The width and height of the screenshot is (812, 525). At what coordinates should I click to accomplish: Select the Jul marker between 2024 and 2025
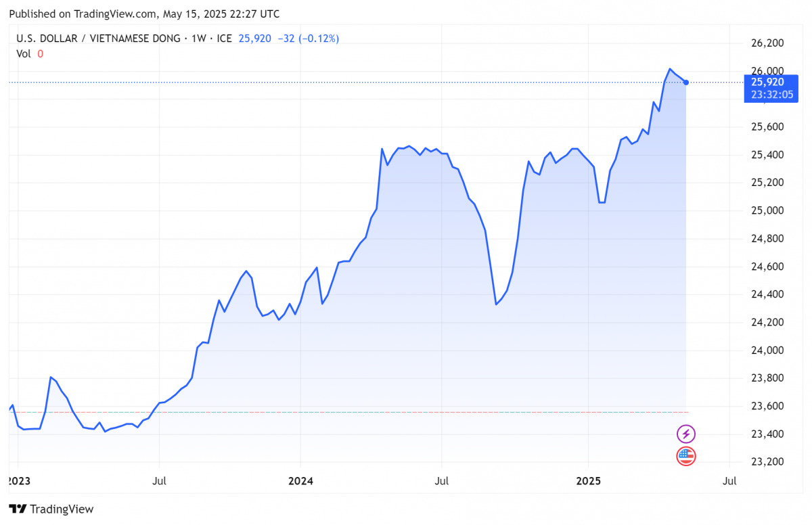click(442, 481)
